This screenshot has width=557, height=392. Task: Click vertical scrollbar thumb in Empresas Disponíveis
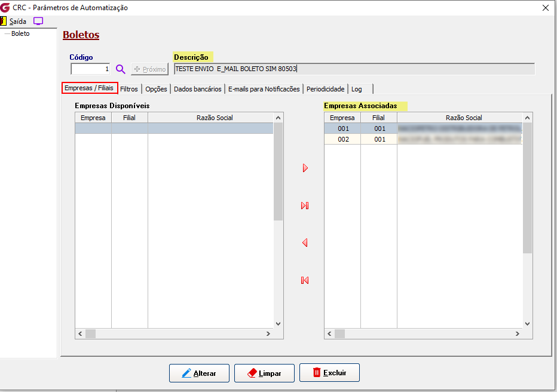(x=278, y=171)
